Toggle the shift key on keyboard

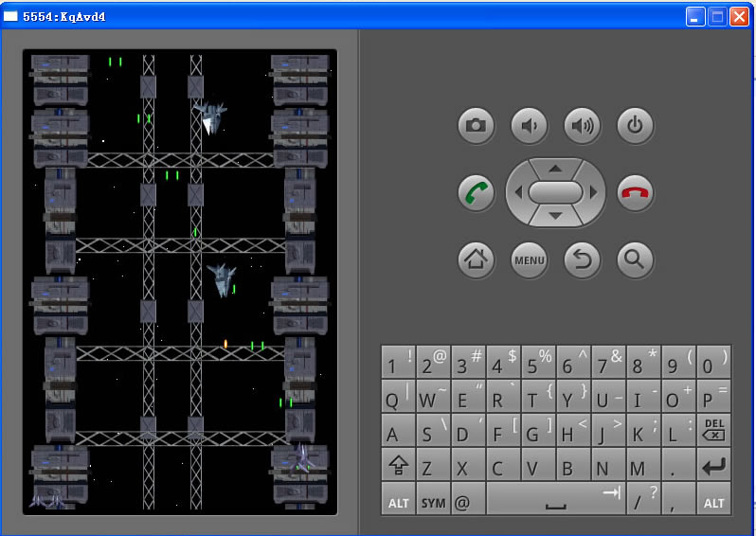point(398,467)
